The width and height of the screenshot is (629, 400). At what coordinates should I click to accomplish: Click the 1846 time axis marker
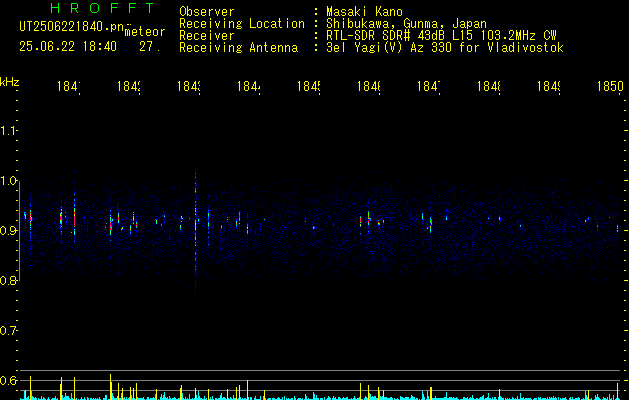click(x=369, y=86)
